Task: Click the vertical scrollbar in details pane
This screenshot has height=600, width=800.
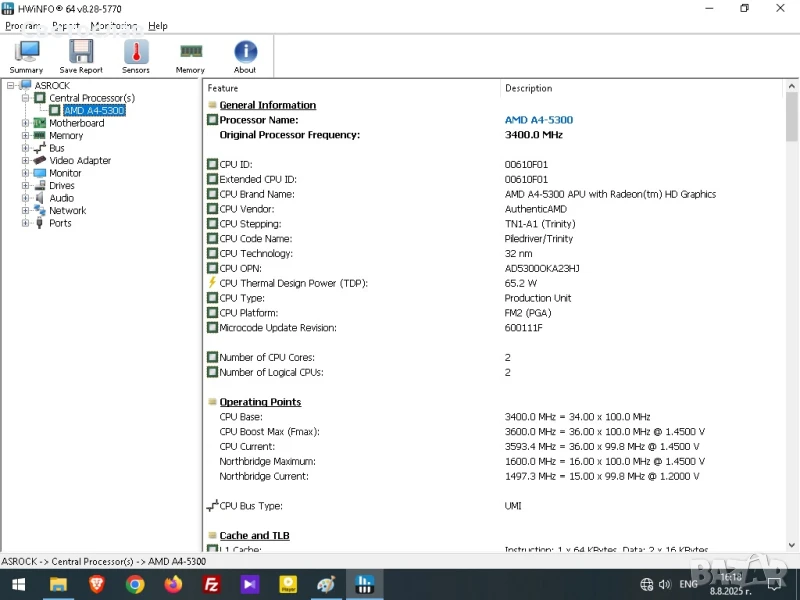Action: point(792,300)
